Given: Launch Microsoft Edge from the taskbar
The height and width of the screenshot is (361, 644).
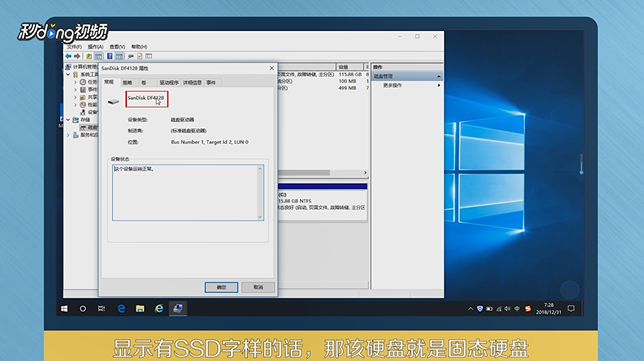Looking at the screenshot, I should pos(121,308).
